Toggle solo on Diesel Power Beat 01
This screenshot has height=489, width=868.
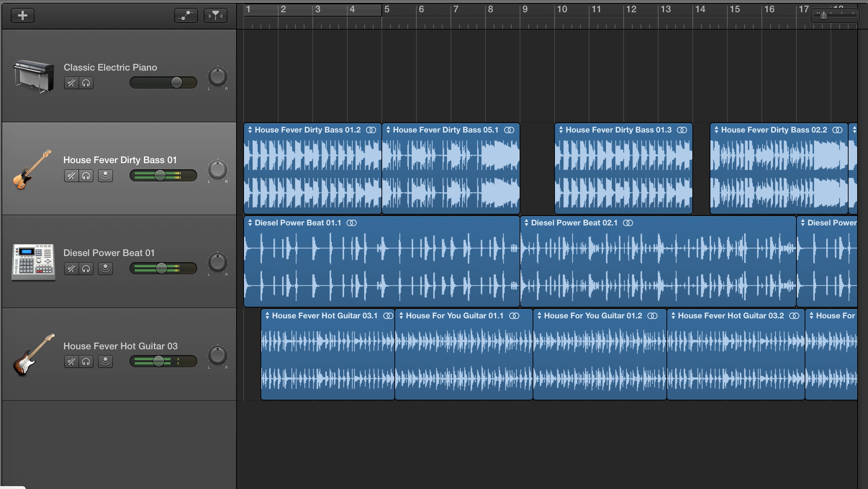[86, 268]
